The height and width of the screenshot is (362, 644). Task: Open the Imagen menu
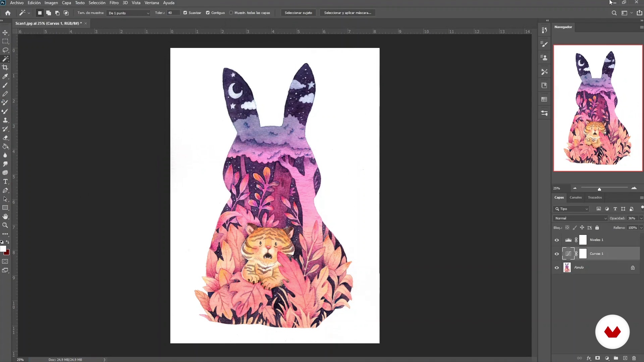click(51, 3)
